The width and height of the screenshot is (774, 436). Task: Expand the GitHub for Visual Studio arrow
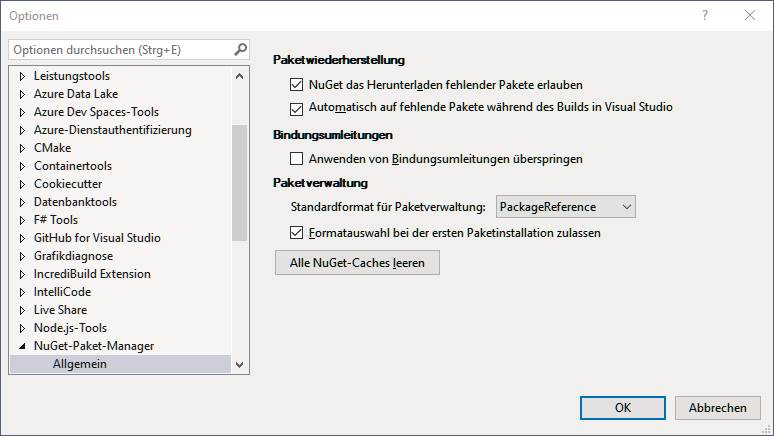pos(22,238)
